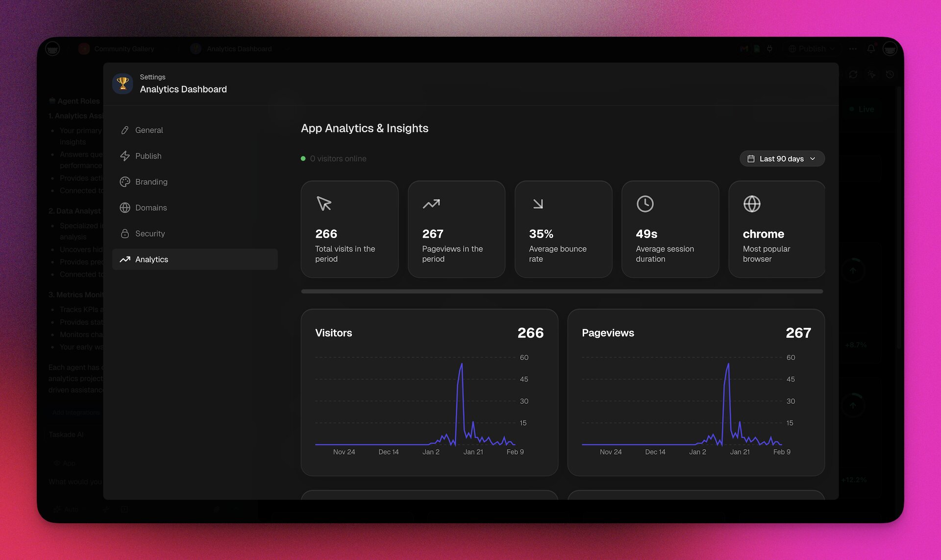Click the horizontal scrollbar under the metric cards
Viewport: 941px width, 560px height.
tap(562, 291)
